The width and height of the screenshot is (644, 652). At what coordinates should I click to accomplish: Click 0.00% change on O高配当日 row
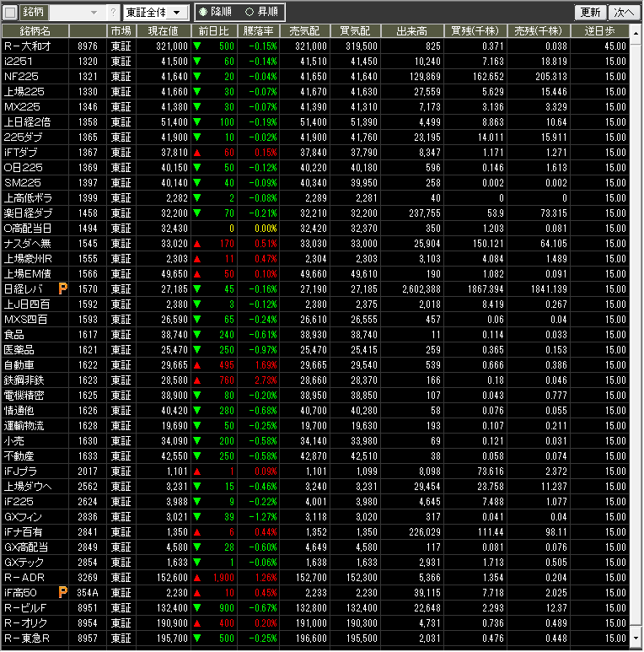point(266,229)
